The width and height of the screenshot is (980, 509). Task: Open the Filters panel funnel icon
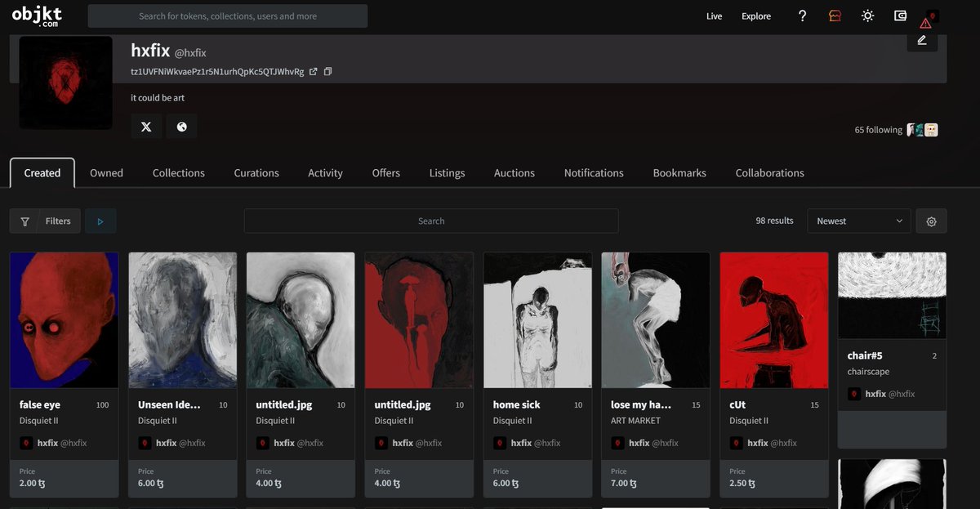[x=24, y=221]
